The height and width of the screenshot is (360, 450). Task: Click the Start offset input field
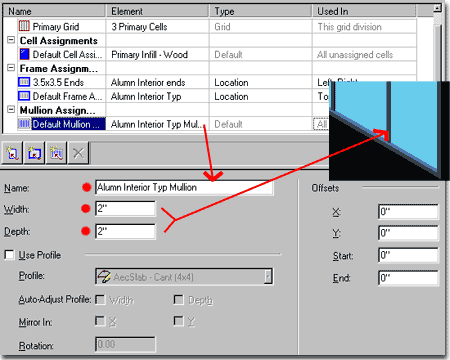(x=408, y=256)
